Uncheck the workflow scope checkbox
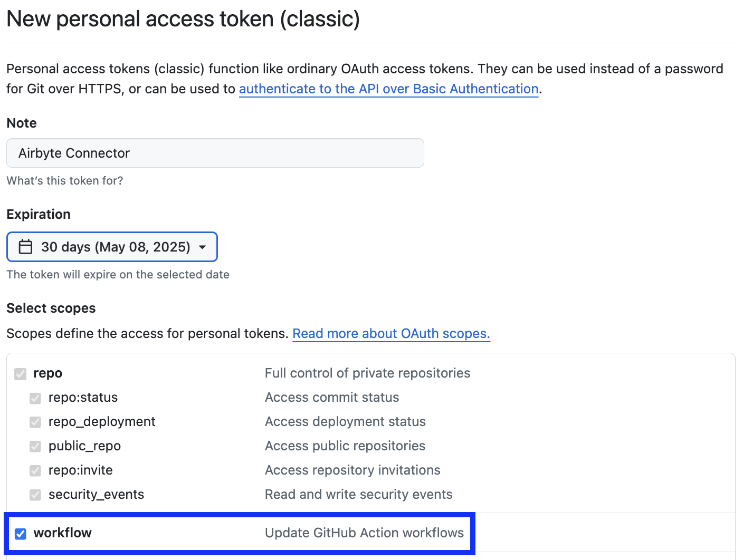 coord(21,534)
